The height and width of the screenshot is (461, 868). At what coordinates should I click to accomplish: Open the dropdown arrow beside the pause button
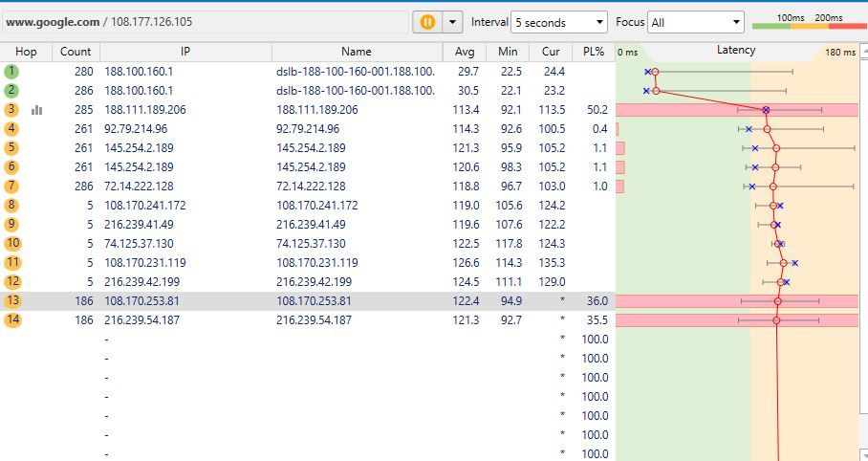point(453,22)
